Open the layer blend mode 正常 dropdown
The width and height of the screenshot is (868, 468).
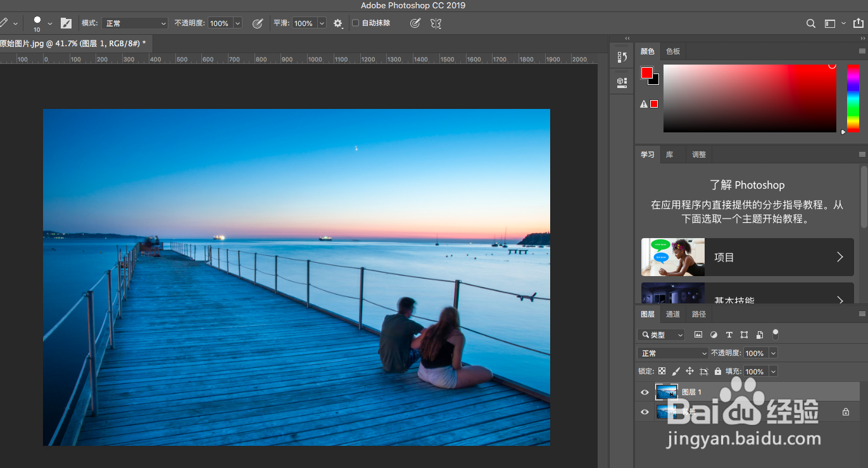[673, 353]
